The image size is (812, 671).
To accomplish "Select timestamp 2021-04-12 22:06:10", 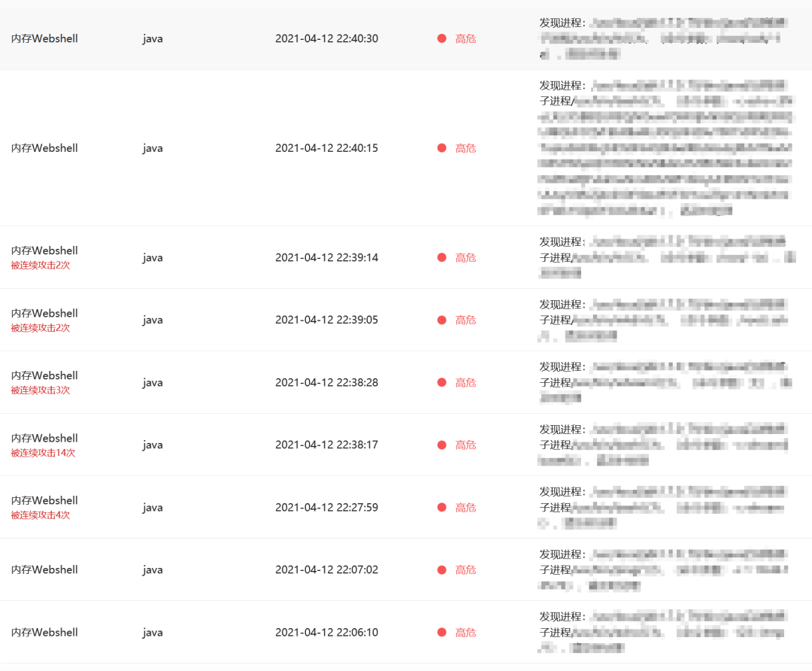I will (x=326, y=632).
